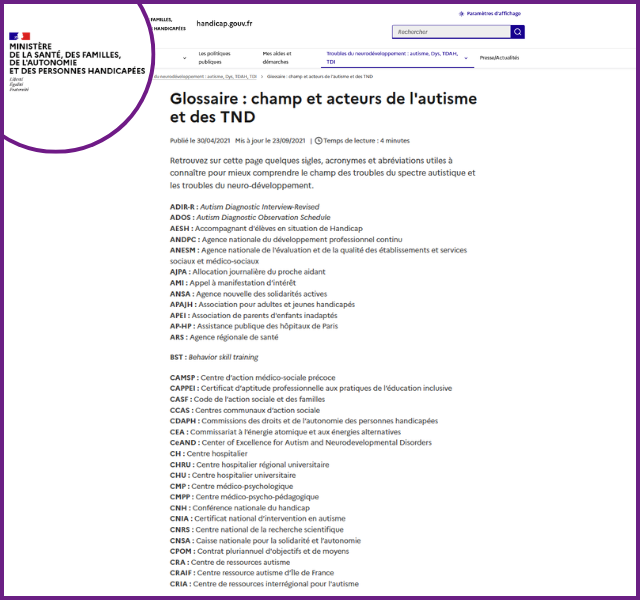This screenshot has width=640, height=600.
Task: Click the Paramètres d'affichage eye icon
Action: 461,13
